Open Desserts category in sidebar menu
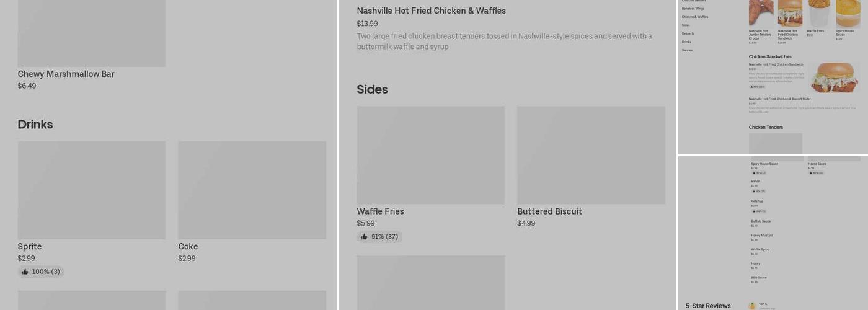Viewport: 868px width, 310px height. click(688, 33)
